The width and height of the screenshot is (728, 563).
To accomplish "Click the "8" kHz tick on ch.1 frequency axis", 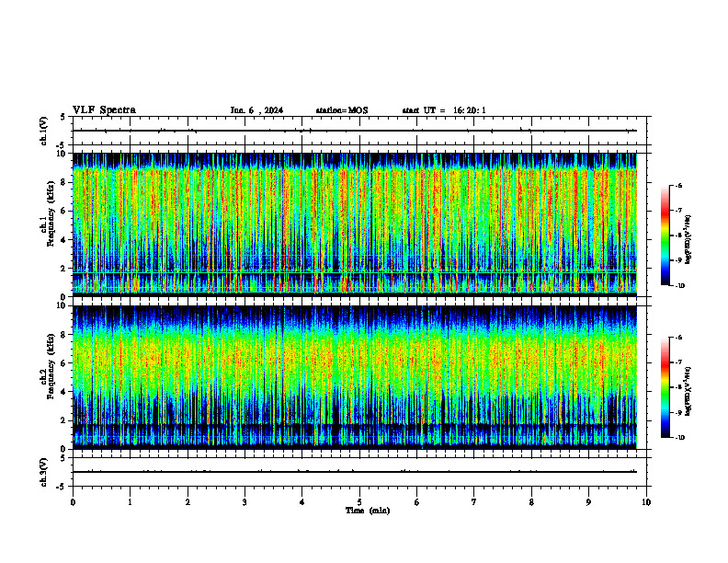I will point(64,182).
